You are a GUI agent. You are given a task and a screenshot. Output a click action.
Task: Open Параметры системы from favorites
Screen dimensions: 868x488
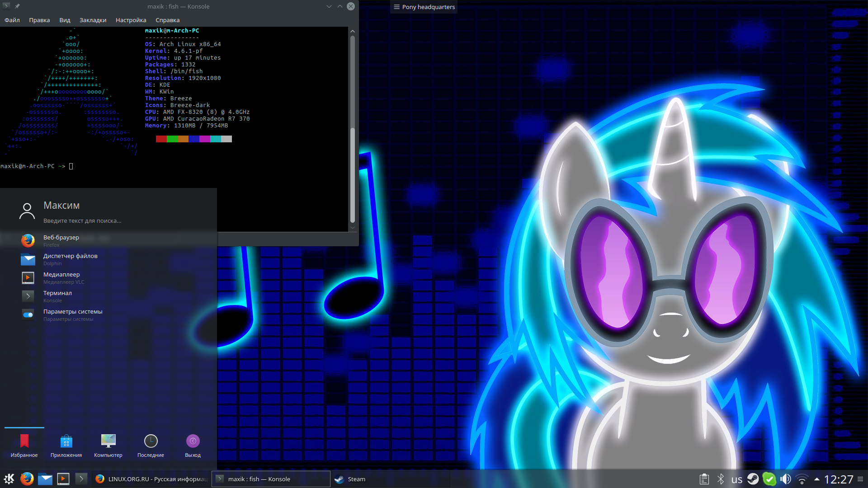pos(108,314)
